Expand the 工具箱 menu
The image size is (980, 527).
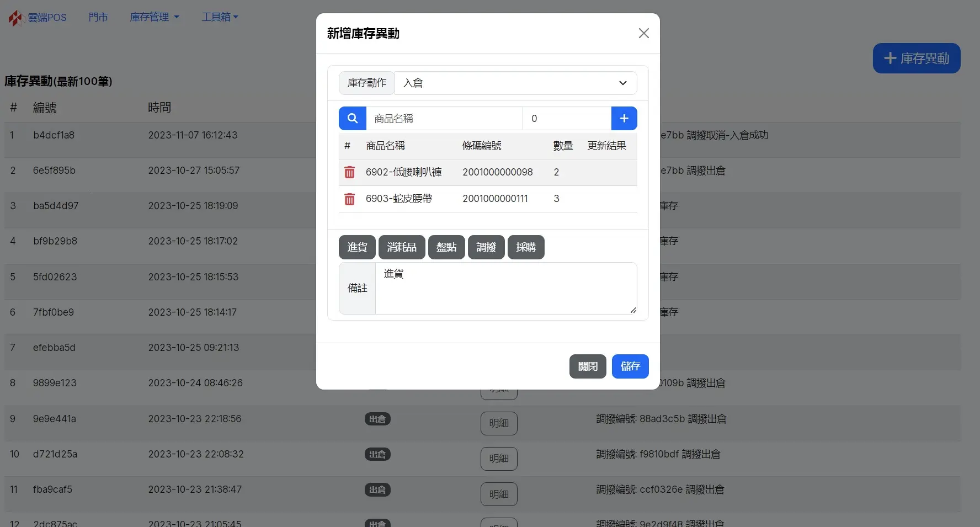219,17
